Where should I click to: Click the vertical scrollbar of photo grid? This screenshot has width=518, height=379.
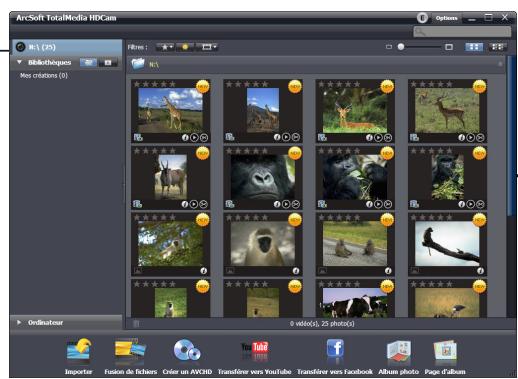509,137
